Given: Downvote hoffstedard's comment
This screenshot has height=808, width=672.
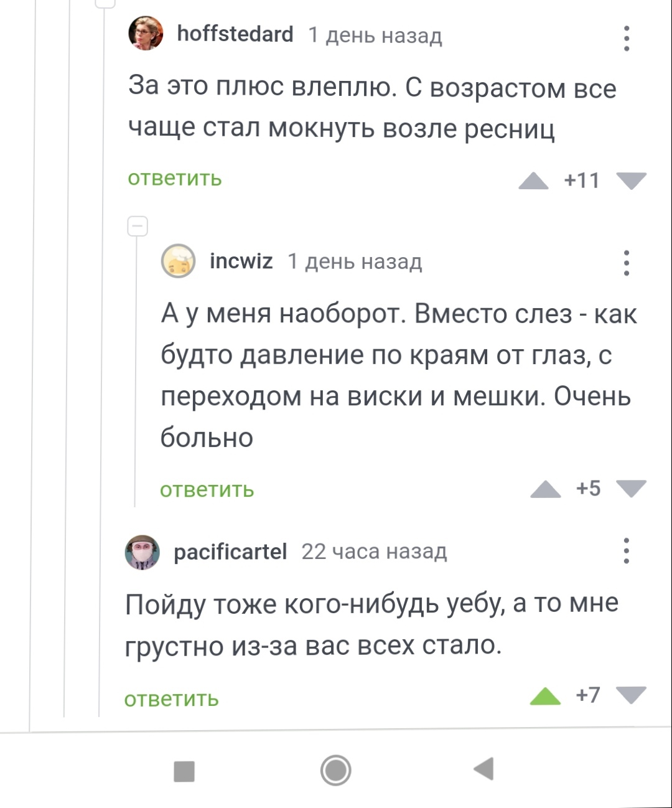Looking at the screenshot, I should 631,181.
